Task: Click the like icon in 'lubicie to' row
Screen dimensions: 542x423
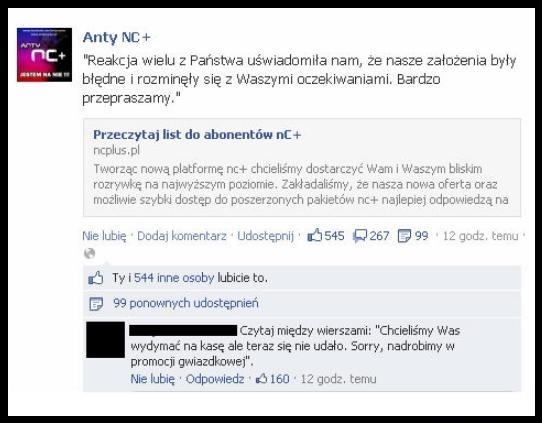Action: pyautogui.click(x=95, y=278)
